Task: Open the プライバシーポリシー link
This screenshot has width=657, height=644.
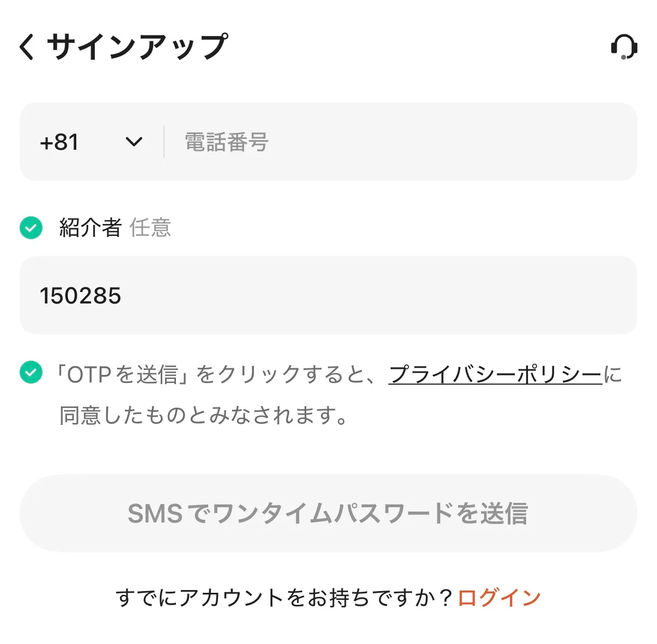Action: [x=493, y=373]
